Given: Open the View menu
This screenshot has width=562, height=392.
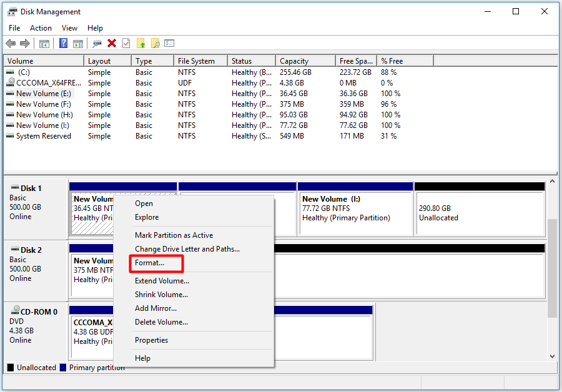Looking at the screenshot, I should point(69,28).
